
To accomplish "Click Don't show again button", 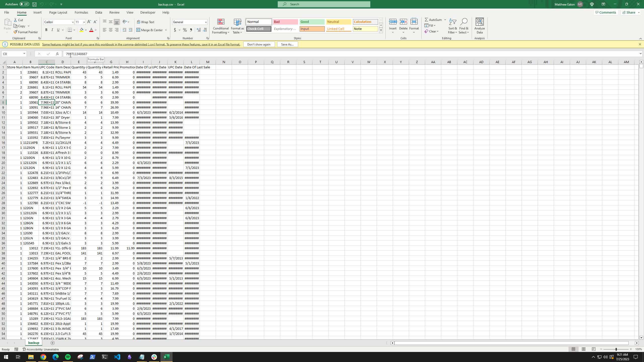I will pyautogui.click(x=259, y=44).
